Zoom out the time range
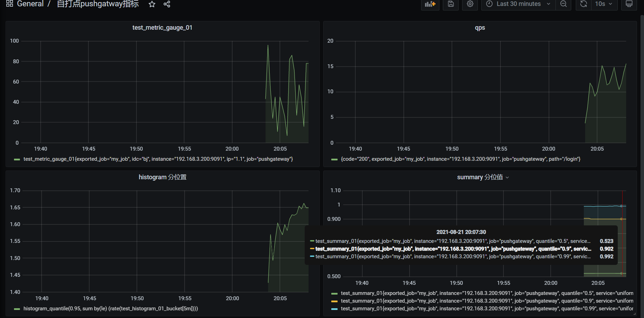The image size is (644, 318). pos(564,4)
